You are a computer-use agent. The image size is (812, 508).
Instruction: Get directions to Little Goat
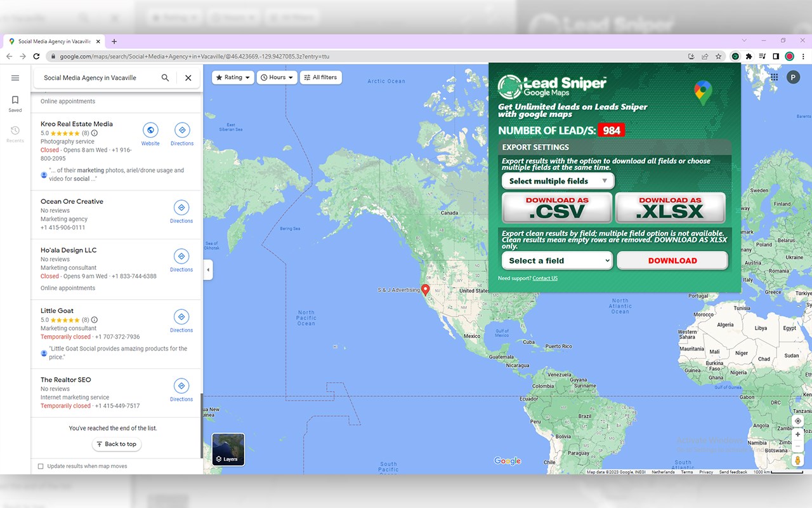coord(181,317)
